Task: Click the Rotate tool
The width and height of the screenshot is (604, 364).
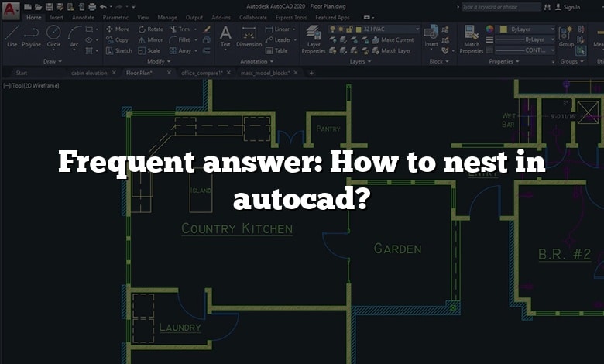Action: click(151, 29)
